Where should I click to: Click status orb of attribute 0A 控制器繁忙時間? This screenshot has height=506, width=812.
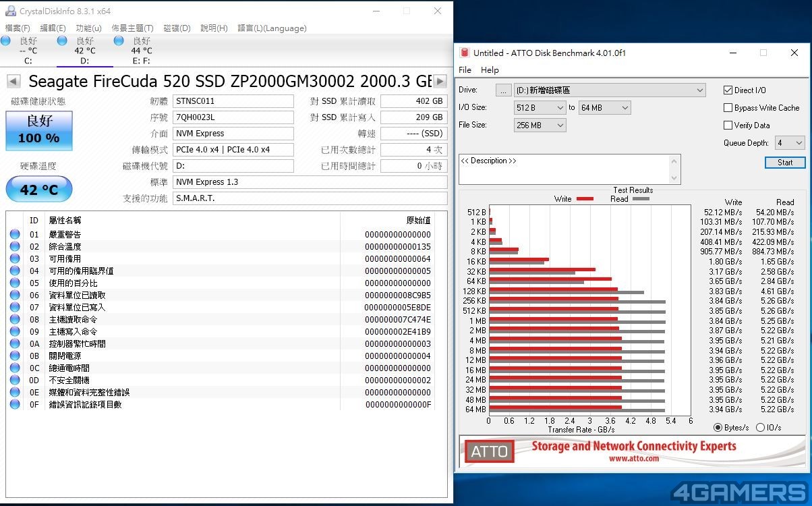point(15,343)
